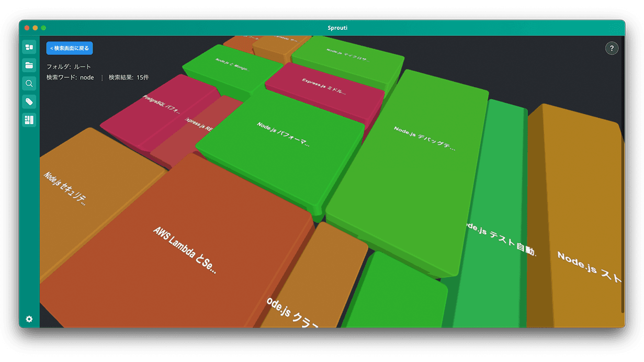Click the 検索画面に戻る button
Screen dimensions: 644x362
(70, 48)
